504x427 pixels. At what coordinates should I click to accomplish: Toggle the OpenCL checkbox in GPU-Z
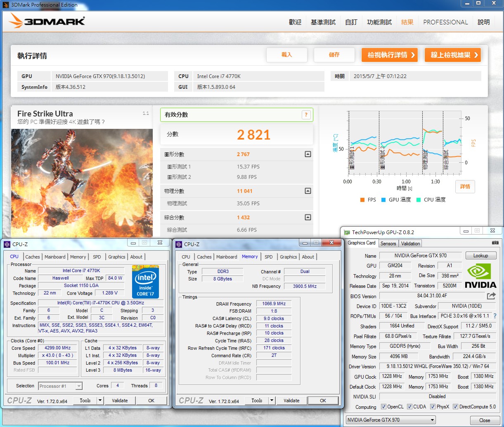tap(383, 407)
